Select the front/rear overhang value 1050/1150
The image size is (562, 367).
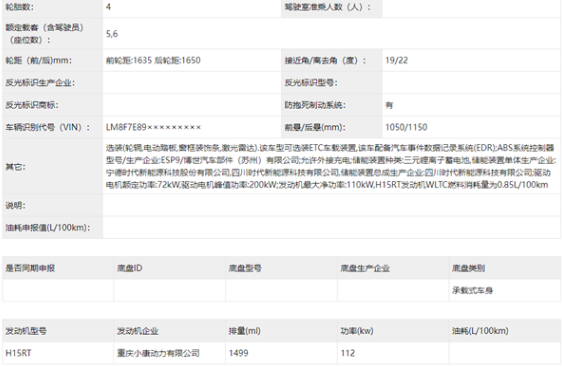[x=406, y=127]
